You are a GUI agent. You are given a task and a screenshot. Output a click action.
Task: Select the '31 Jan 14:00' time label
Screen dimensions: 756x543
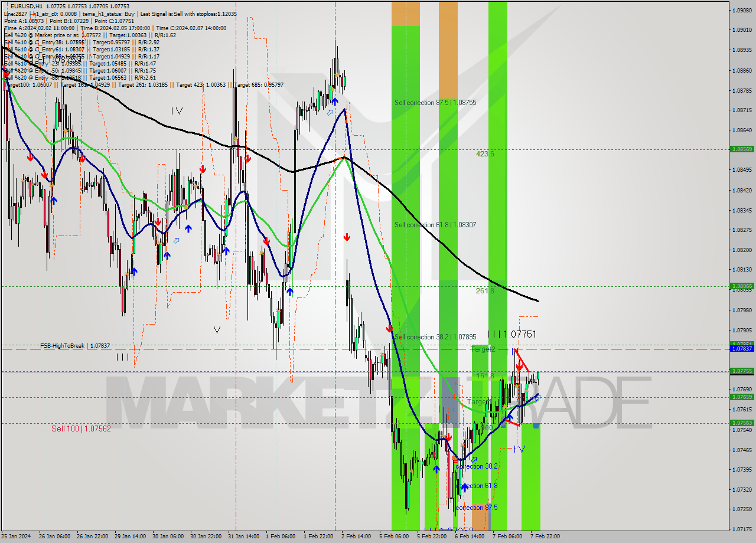click(244, 537)
